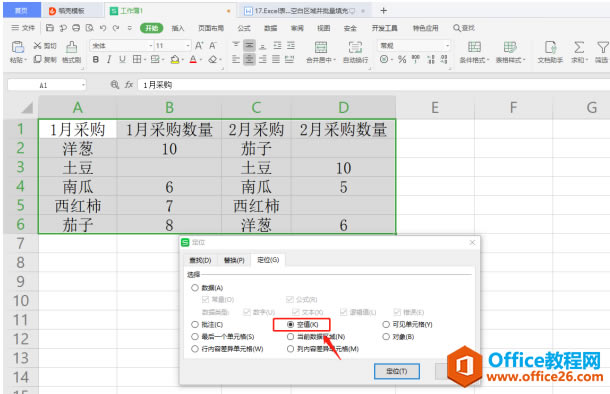Click the Auto Wrap text icon

tap(355, 47)
